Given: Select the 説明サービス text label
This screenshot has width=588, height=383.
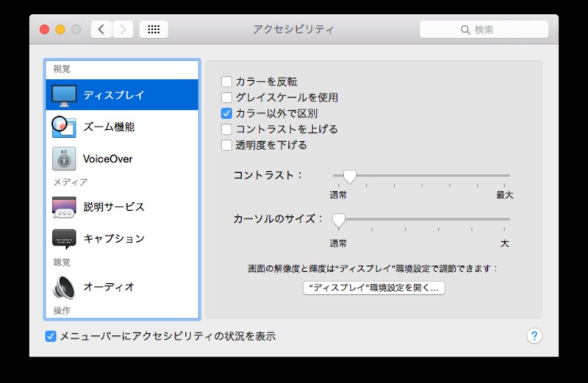Looking at the screenshot, I should click(114, 207).
